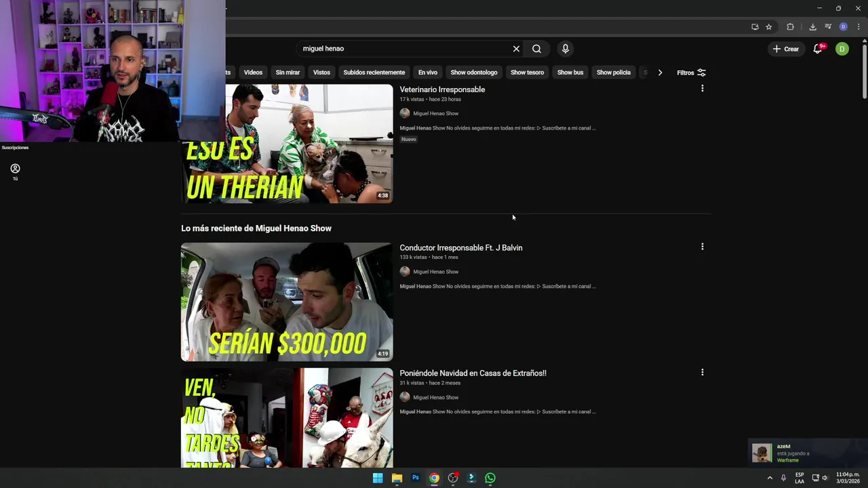Open the volume tray icon
The height and width of the screenshot is (488, 868).
tap(825, 478)
